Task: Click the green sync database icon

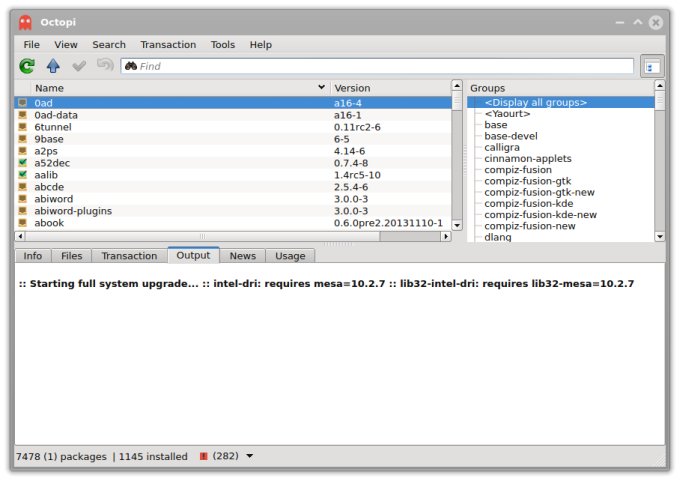Action: (x=27, y=66)
